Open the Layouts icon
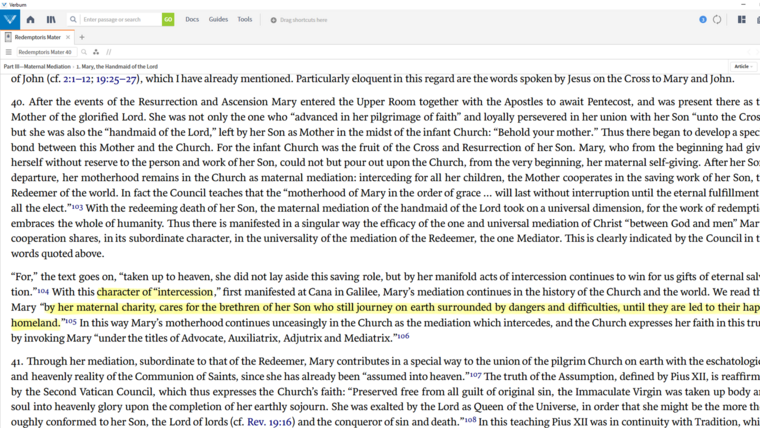This screenshot has height=428, width=760. [742, 20]
